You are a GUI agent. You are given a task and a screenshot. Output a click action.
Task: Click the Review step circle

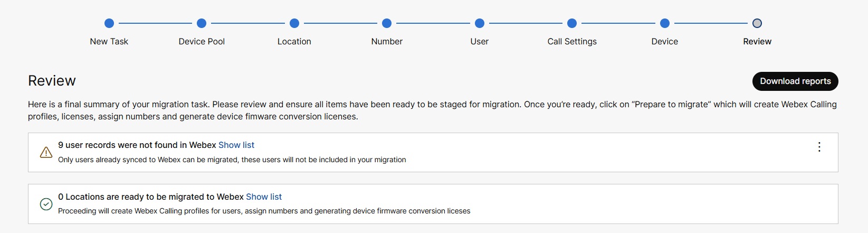click(757, 23)
